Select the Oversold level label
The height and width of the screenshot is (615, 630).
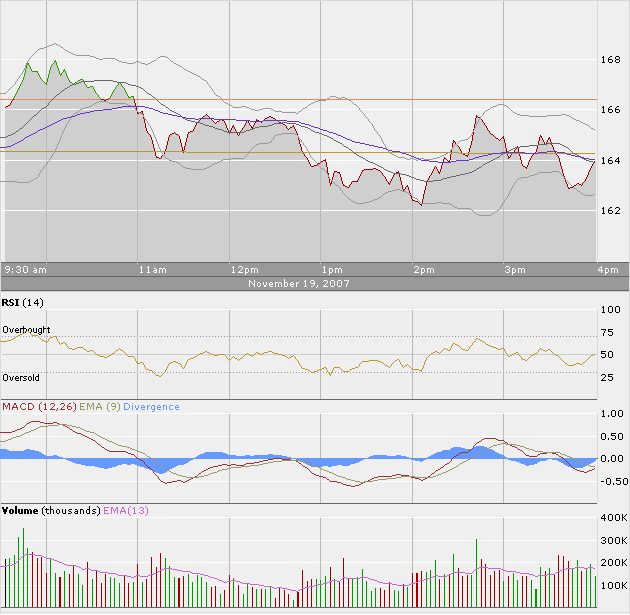pos(21,378)
